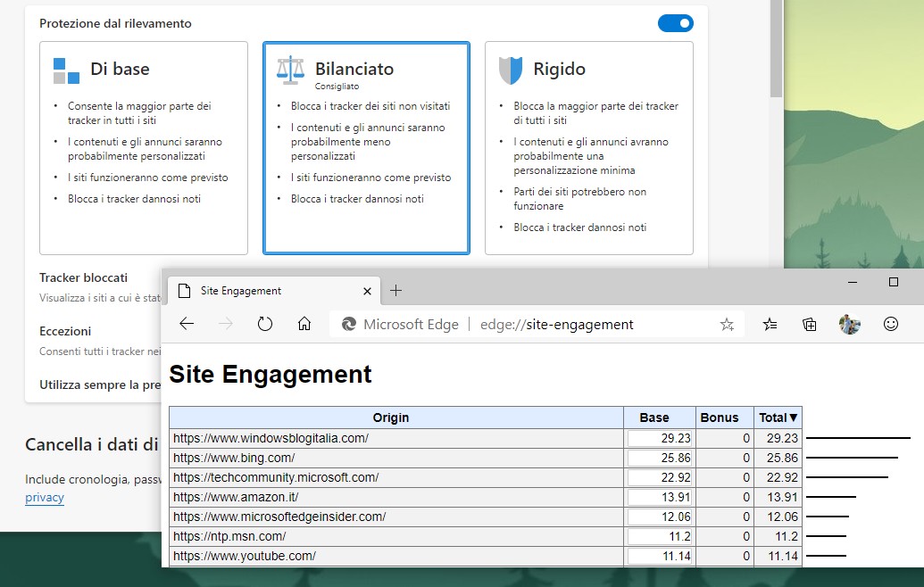This screenshot has height=587, width=924.
Task: Edit base score 29.23 for windowsblogitalia
Action: [660, 439]
